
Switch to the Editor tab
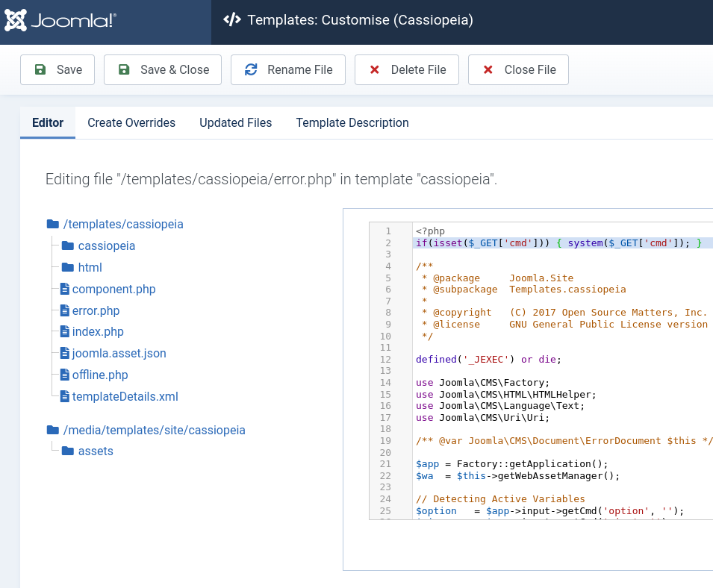[x=48, y=122]
